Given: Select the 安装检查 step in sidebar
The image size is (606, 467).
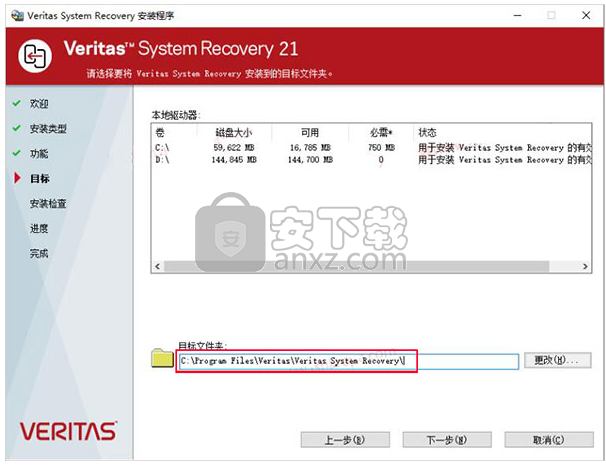Looking at the screenshot, I should [x=48, y=203].
